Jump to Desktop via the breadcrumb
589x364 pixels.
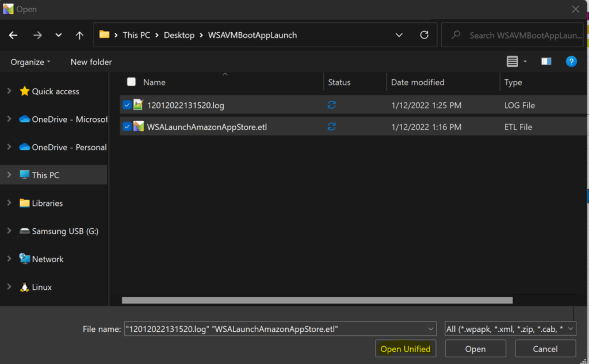click(179, 35)
